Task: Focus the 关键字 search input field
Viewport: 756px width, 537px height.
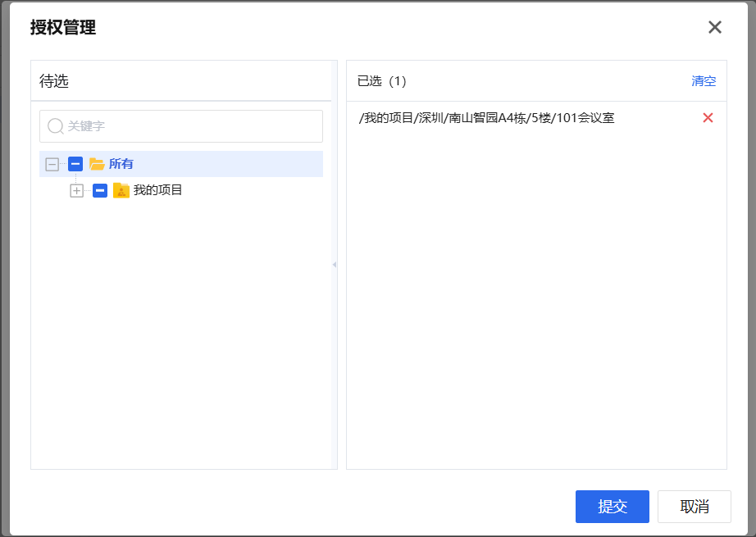Action: pyautogui.click(x=189, y=126)
